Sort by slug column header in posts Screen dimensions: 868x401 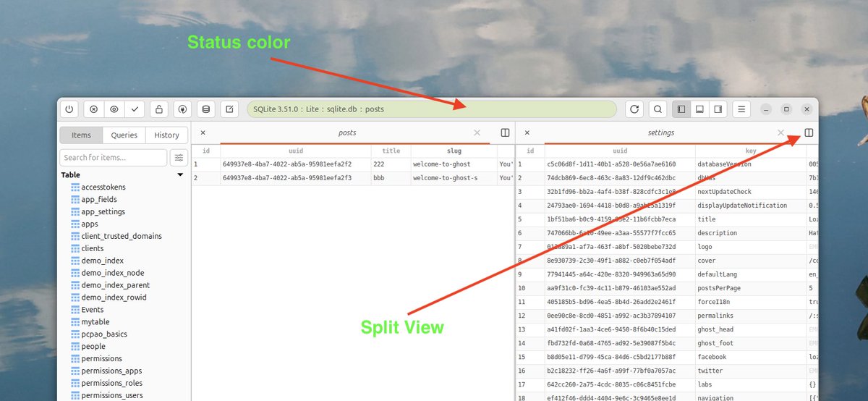[x=454, y=151]
